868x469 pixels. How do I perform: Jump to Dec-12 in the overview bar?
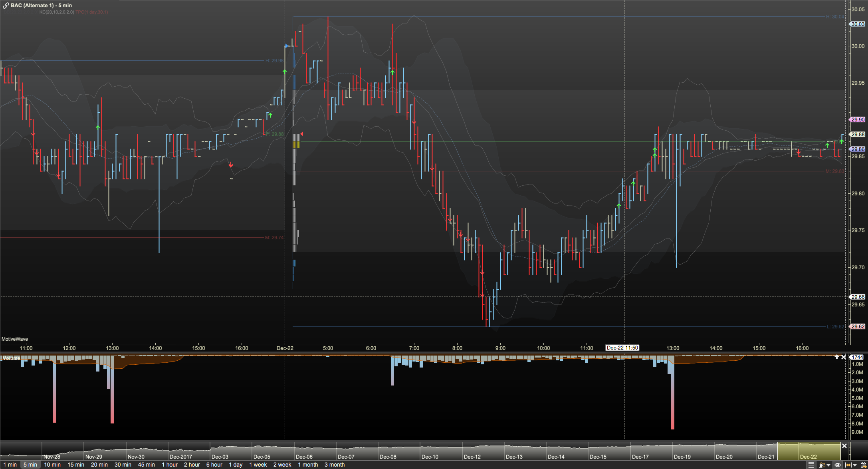472,457
